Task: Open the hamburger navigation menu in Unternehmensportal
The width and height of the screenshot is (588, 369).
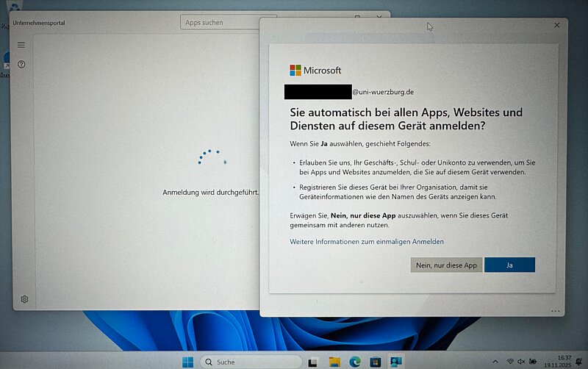Action: (21, 45)
